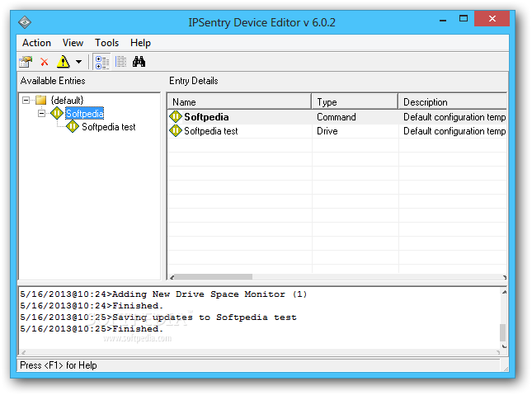This screenshot has height=395, width=532.
Task: Sort by the Description column header
Action: click(453, 101)
